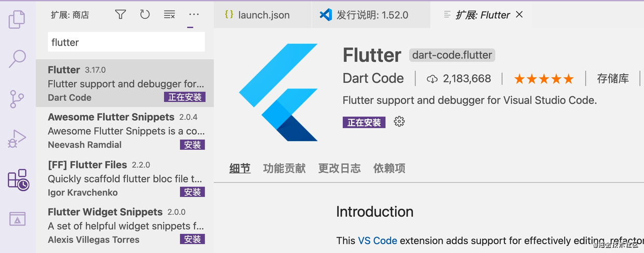The width and height of the screenshot is (644, 253).
Task: Switch to the 发行说明: 1.52.0 tab
Action: 371,15
